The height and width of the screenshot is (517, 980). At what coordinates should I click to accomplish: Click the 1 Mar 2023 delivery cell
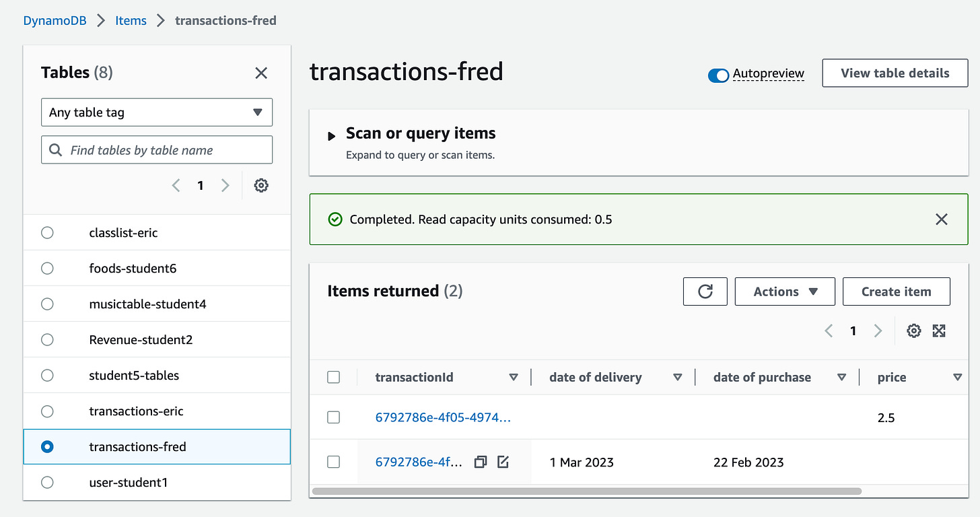[x=582, y=462]
